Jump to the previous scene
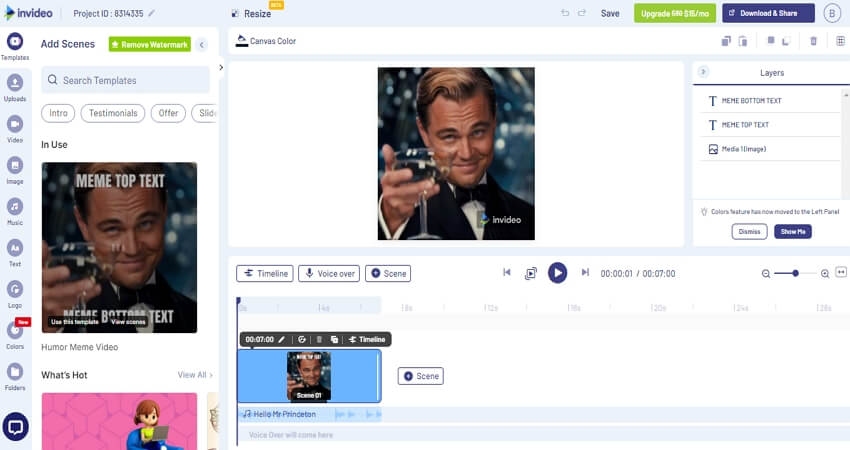Viewport: 850px width, 450px height. (x=507, y=272)
